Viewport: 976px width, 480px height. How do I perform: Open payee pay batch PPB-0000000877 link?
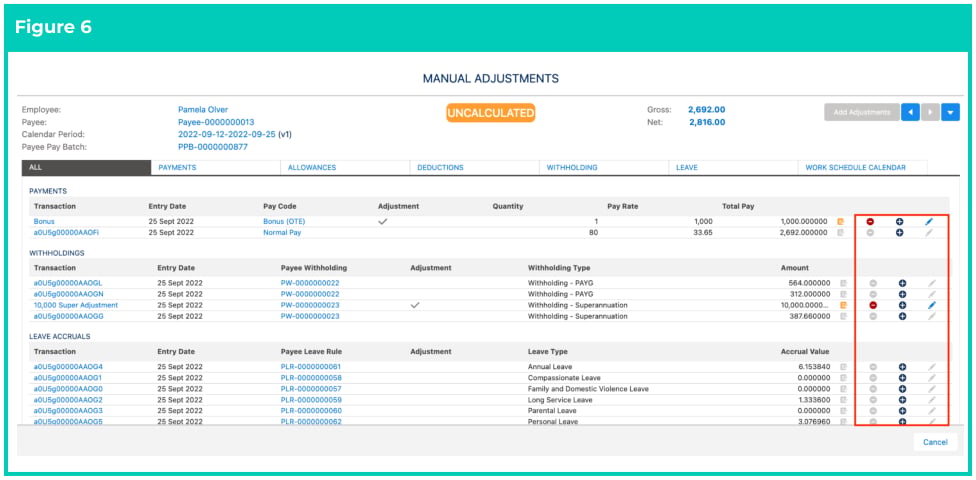(213, 147)
